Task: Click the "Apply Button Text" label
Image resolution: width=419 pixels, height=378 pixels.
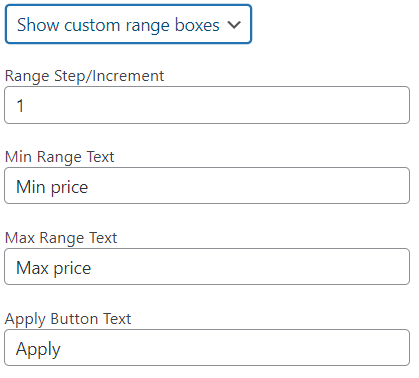Action: coord(68,319)
